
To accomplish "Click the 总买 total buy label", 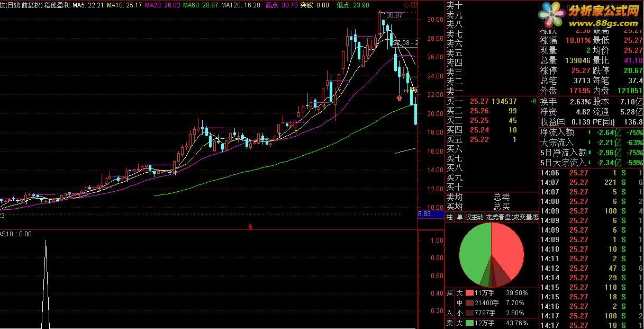I will 502,207.
